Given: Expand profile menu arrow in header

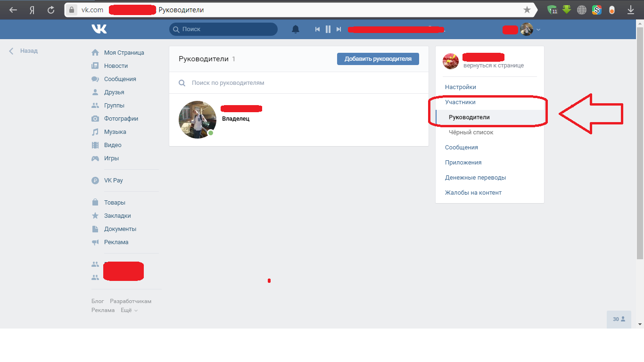Looking at the screenshot, I should pyautogui.click(x=538, y=30).
